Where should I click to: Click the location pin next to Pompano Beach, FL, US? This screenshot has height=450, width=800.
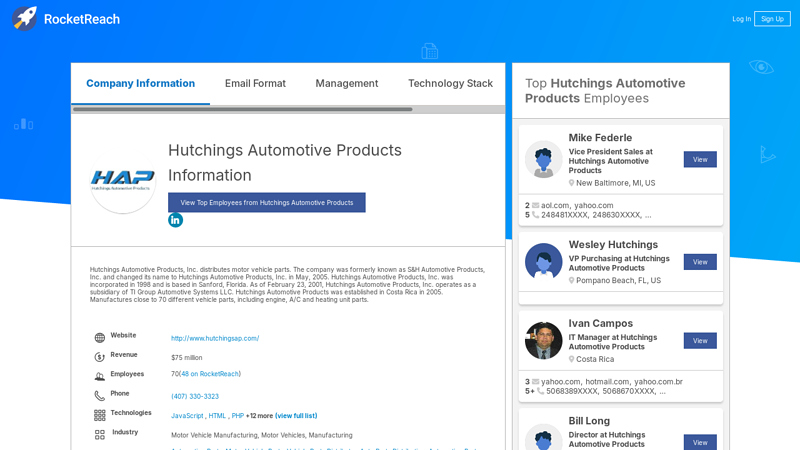point(571,280)
